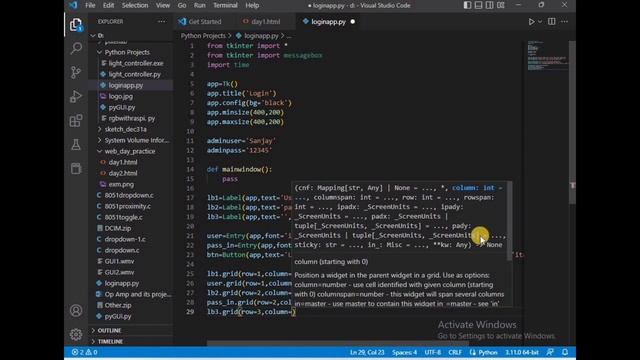Click unsaved dot on loginapp.py tab
This screenshot has height=360, width=640.
[x=353, y=22]
